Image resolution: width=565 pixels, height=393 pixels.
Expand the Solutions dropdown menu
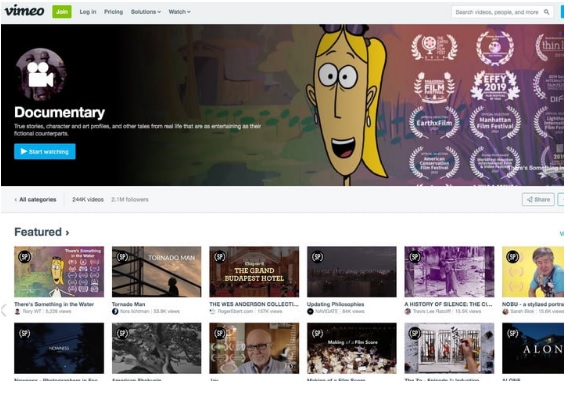(146, 12)
